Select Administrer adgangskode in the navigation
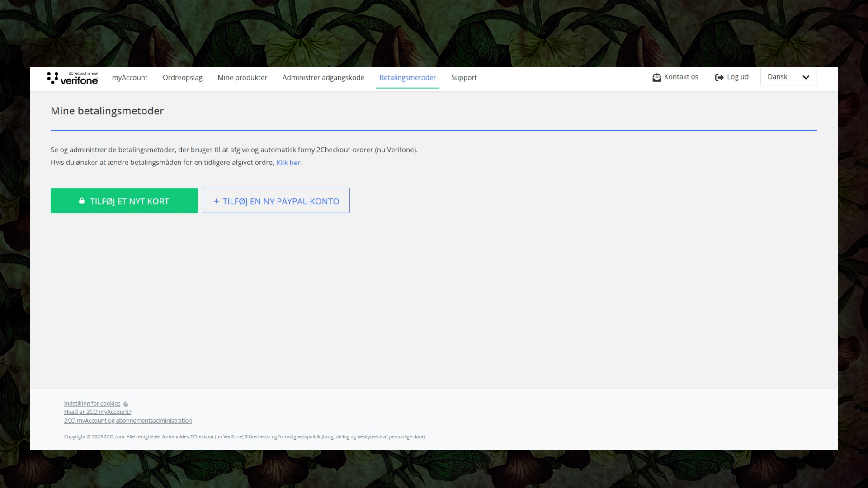868x488 pixels. 323,78
